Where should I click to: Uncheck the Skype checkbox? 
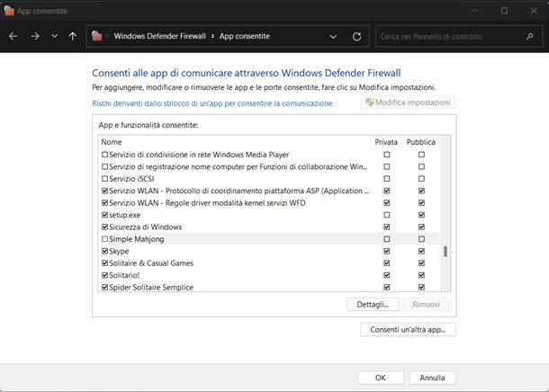click(104, 251)
